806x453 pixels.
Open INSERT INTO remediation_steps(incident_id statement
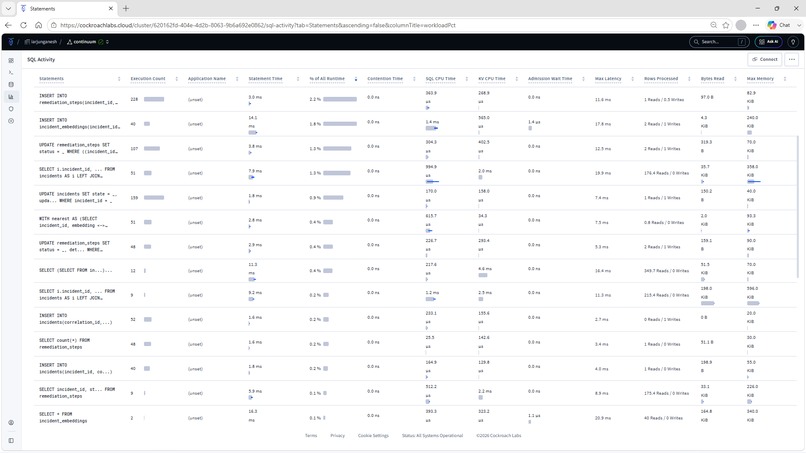click(79, 99)
